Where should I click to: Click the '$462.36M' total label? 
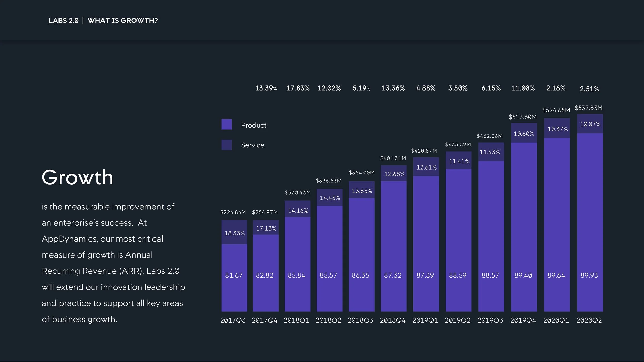click(490, 136)
